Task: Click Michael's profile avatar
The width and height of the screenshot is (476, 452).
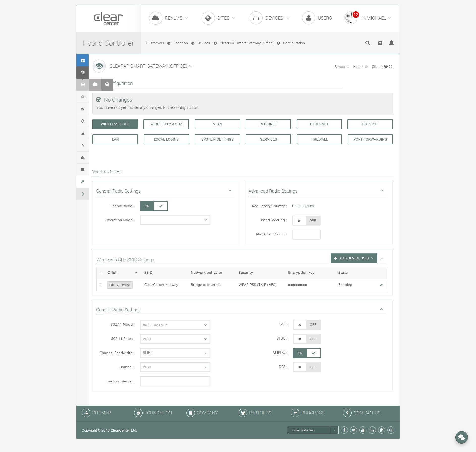Action: click(351, 18)
